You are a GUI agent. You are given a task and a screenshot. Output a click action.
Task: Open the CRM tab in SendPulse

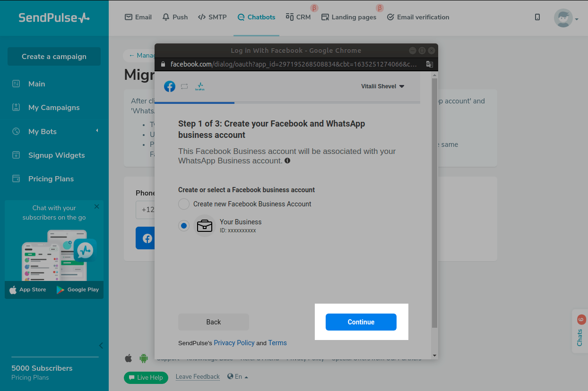coord(298,17)
